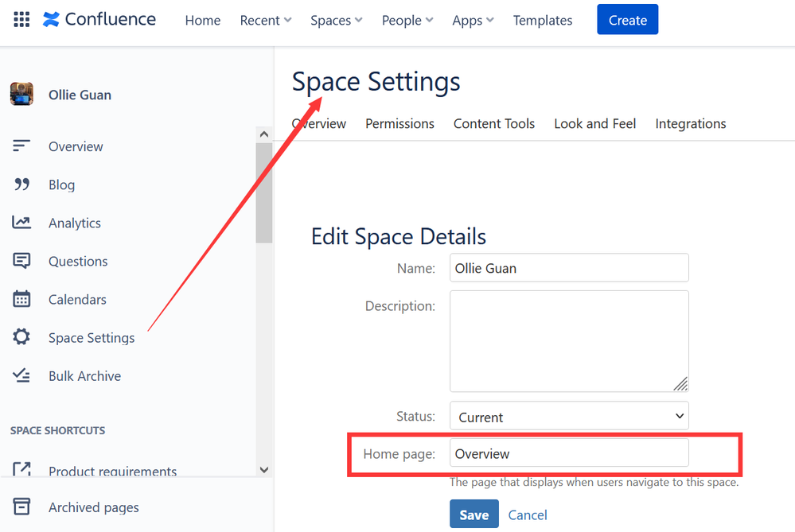
Task: Open the app switcher grid icon
Action: pos(21,19)
